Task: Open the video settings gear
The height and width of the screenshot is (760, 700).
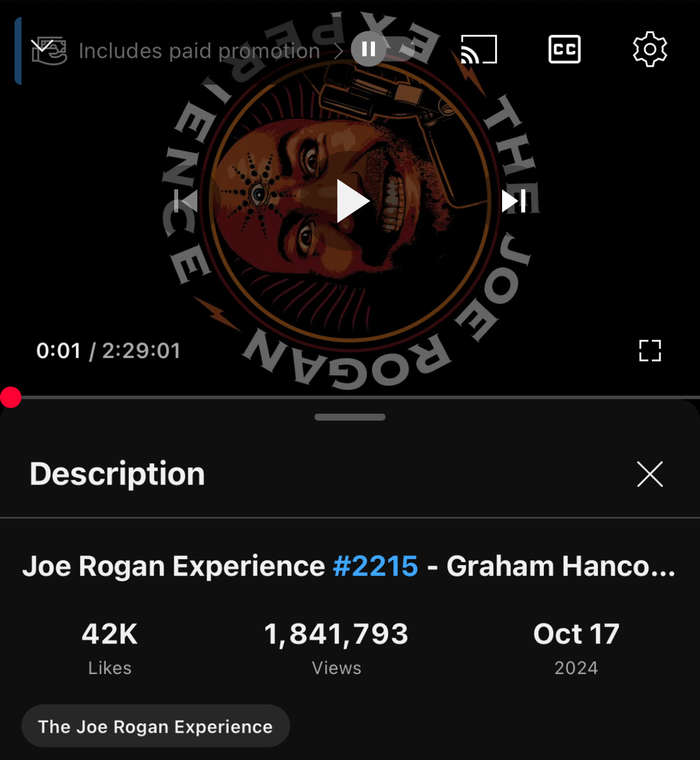Action: (x=650, y=49)
